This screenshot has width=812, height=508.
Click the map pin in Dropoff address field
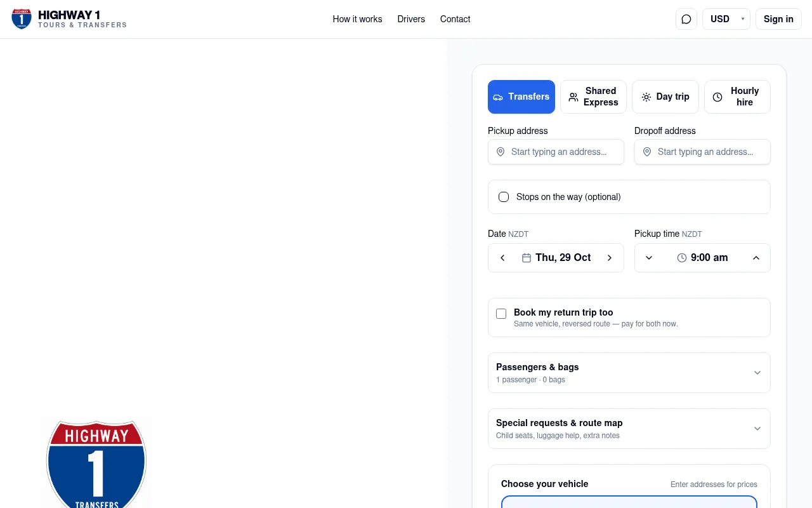(647, 152)
